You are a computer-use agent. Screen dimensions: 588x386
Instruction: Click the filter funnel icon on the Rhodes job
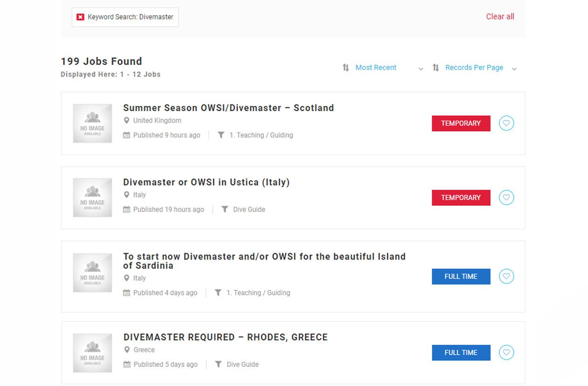pos(218,365)
